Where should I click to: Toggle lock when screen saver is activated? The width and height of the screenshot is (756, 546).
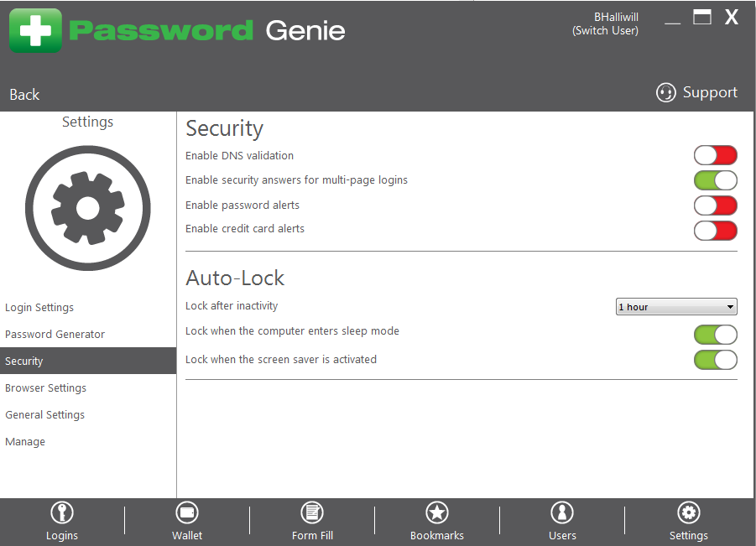[x=716, y=360]
